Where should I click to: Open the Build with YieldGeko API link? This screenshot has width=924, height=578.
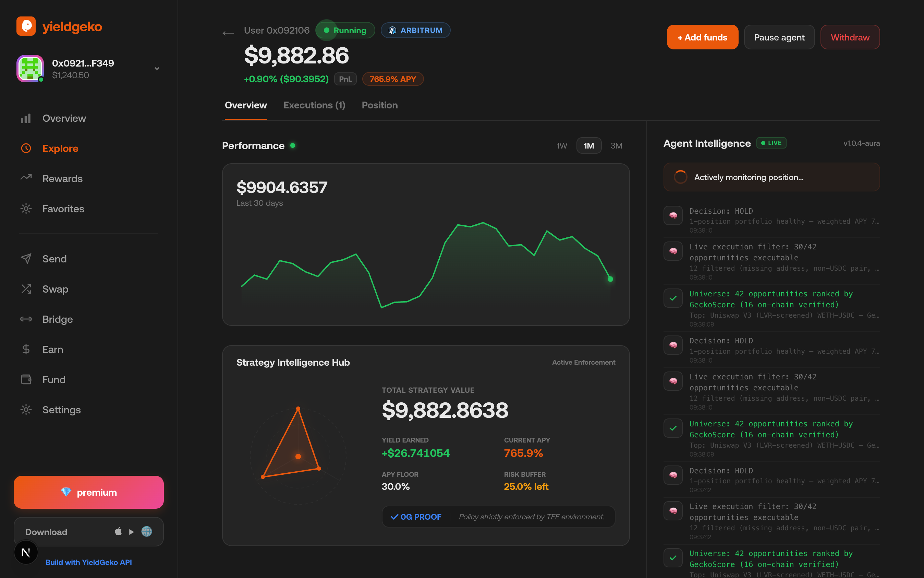[x=88, y=562]
